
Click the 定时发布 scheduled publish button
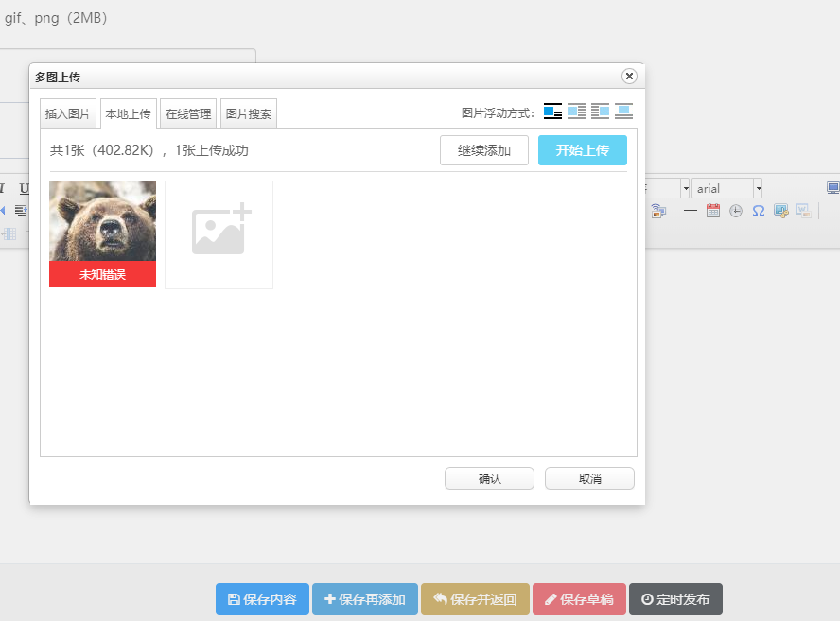click(675, 599)
